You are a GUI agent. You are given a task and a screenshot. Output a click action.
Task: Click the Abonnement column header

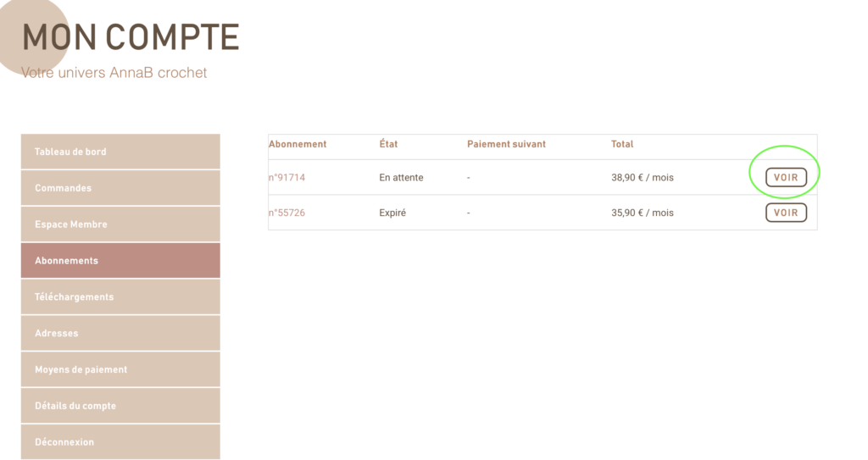pyautogui.click(x=298, y=144)
